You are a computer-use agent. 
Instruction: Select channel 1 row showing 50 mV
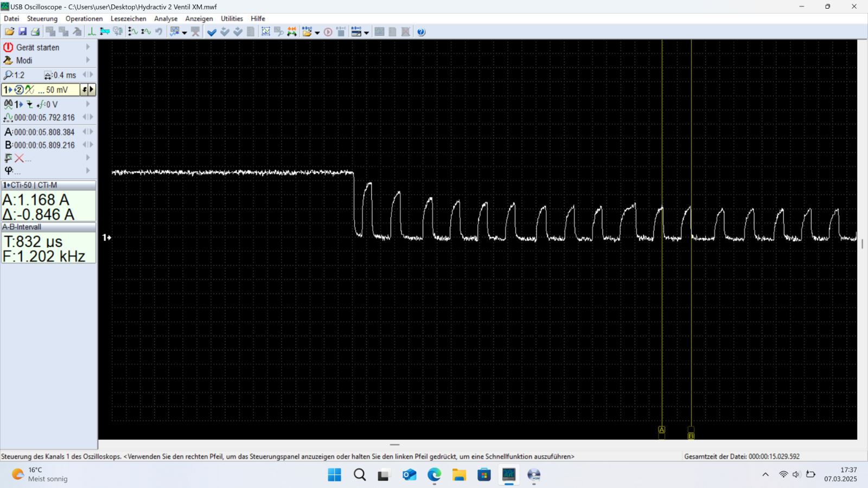pos(41,89)
